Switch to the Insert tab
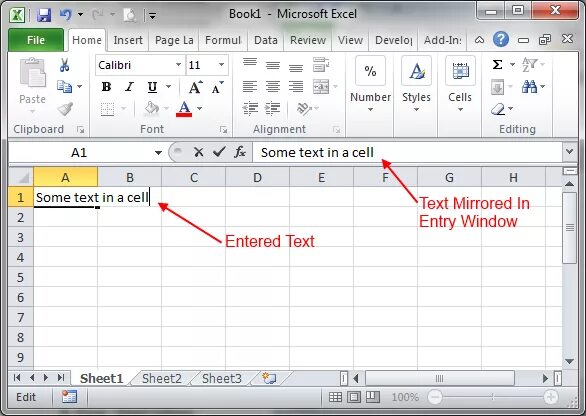The image size is (586, 416). 128,40
